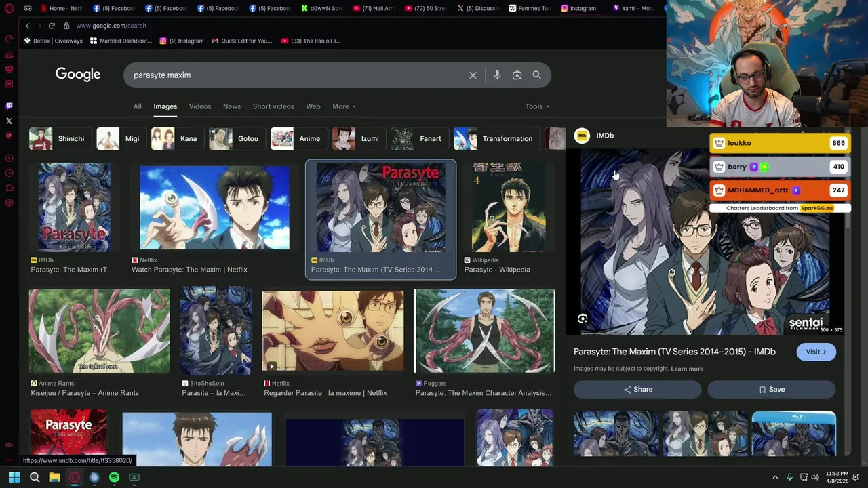Image resolution: width=868 pixels, height=488 pixels.
Task: Share the selected image
Action: 637,390
